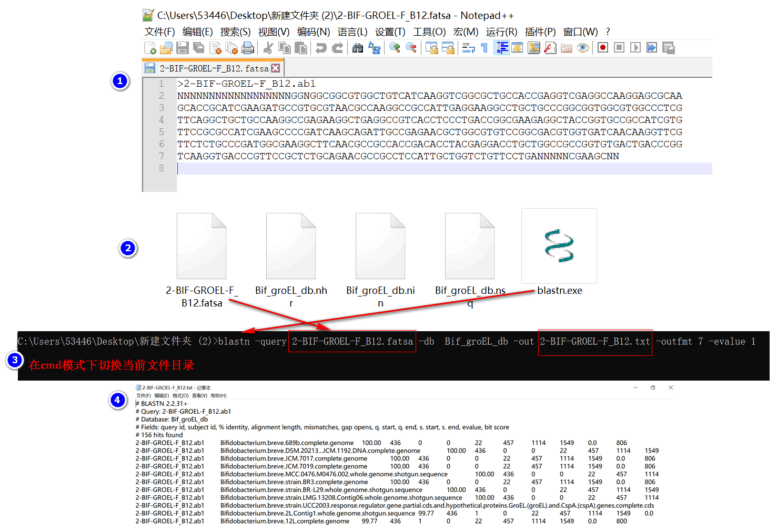Save the file using the floppy disk icon
The image size is (777, 532).
(x=183, y=48)
